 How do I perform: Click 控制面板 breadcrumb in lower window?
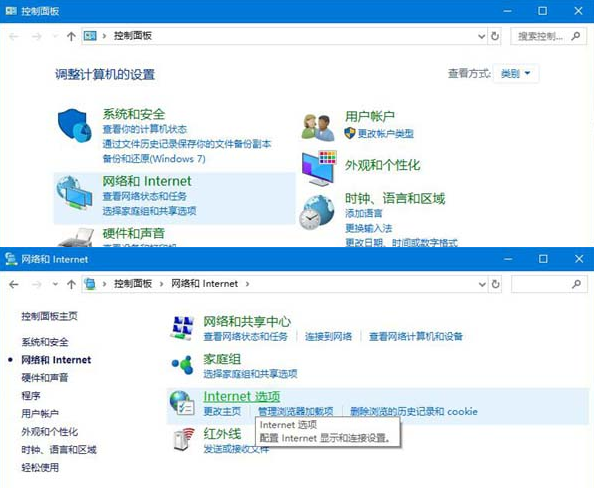coord(133,284)
